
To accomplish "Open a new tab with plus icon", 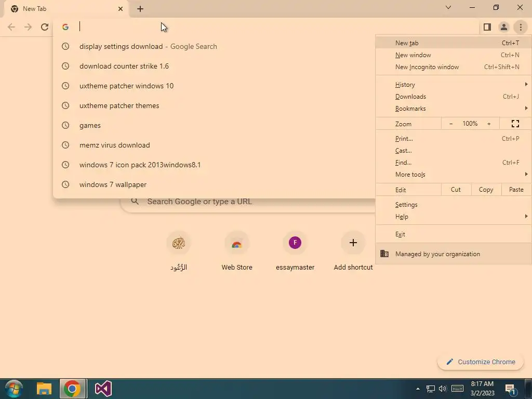I will pos(140,9).
